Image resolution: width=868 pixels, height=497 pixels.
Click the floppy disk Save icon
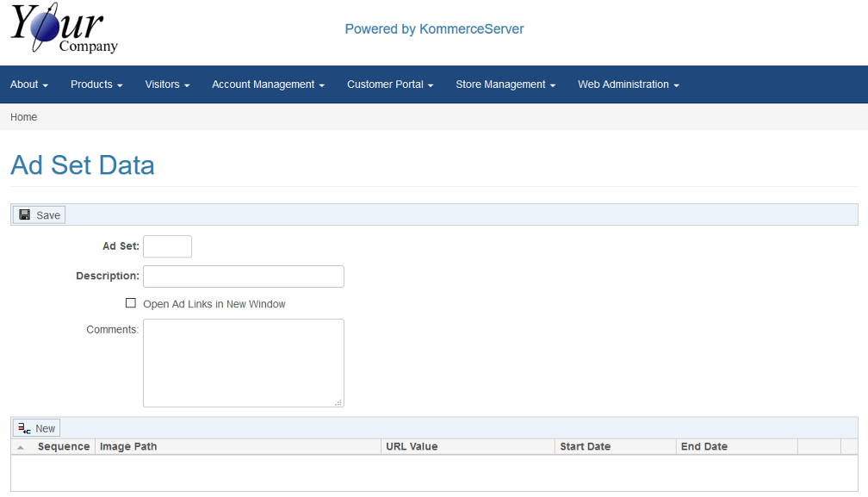coord(25,214)
